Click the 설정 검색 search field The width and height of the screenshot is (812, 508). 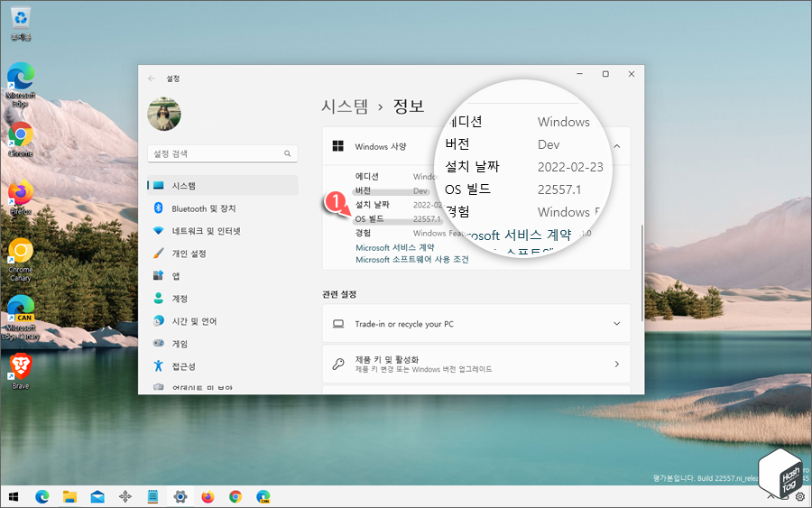click(223, 153)
